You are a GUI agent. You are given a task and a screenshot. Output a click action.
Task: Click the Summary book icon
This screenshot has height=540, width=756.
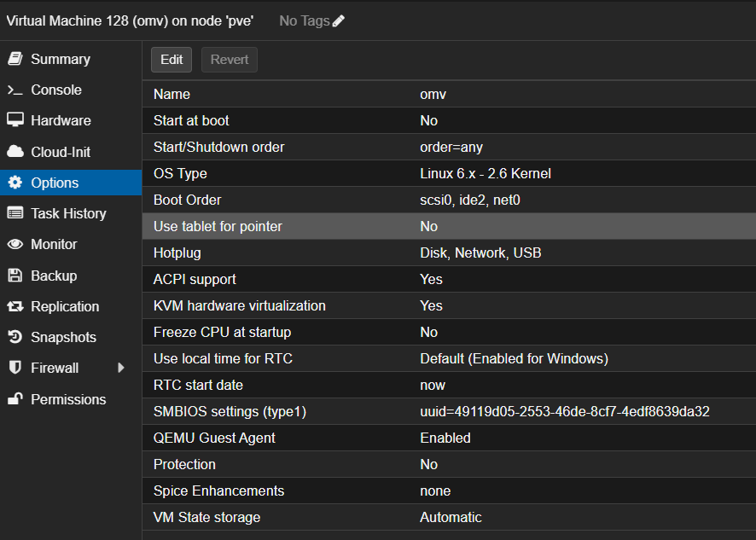[x=15, y=59]
